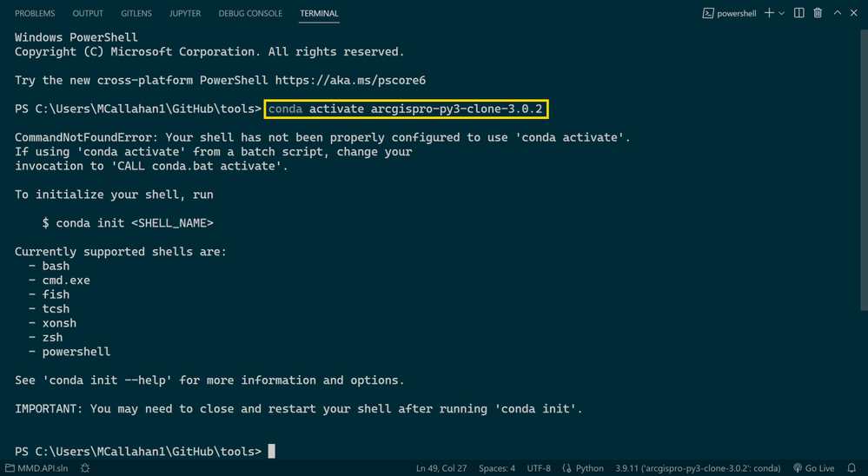The width and height of the screenshot is (868, 476).
Task: Close the terminal panel
Action: point(854,13)
